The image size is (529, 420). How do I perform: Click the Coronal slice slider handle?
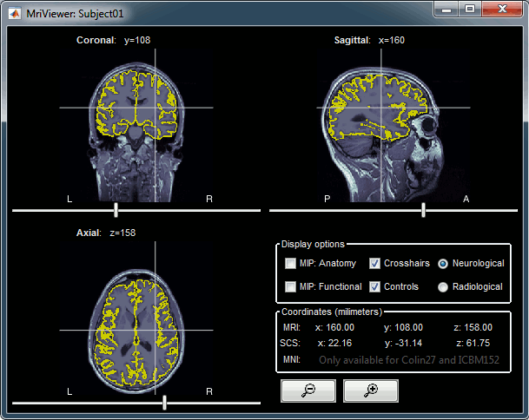coord(116,210)
